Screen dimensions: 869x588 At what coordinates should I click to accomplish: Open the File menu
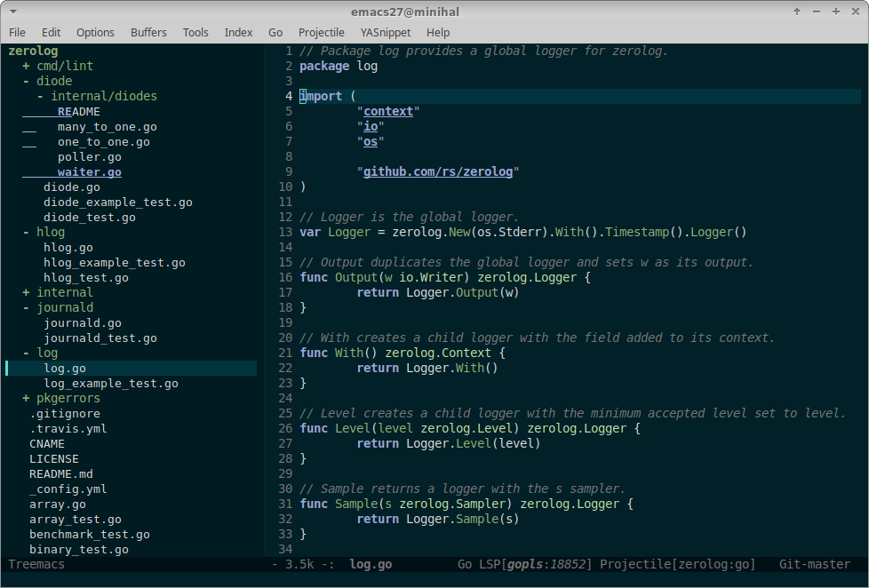point(17,33)
